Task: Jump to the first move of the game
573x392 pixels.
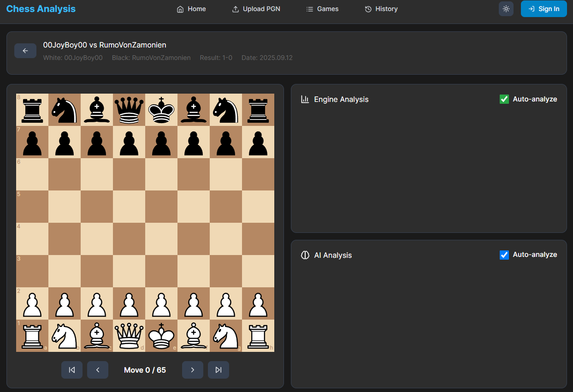Action: pos(72,369)
